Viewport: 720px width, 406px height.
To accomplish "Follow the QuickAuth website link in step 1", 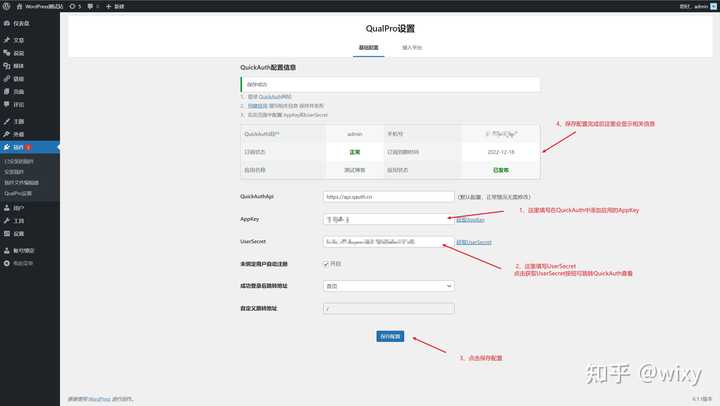I will [x=275, y=97].
